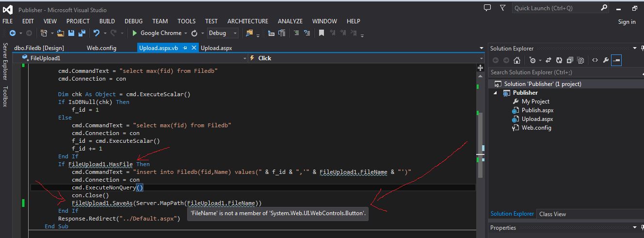644x238 pixels.
Task: Switch to Class View tab
Action: point(552,214)
